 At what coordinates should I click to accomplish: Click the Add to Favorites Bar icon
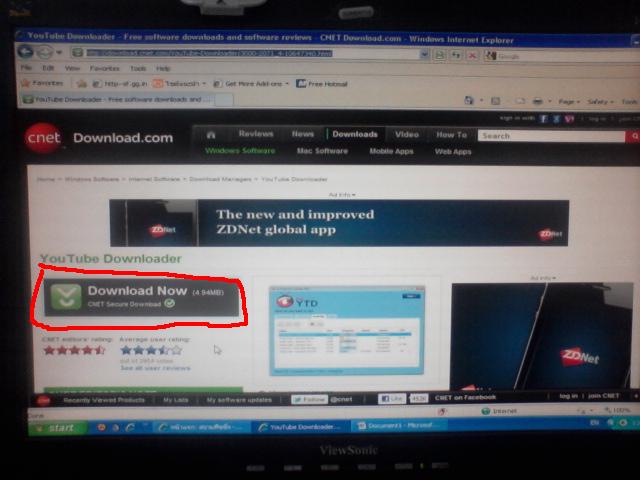coord(82,84)
